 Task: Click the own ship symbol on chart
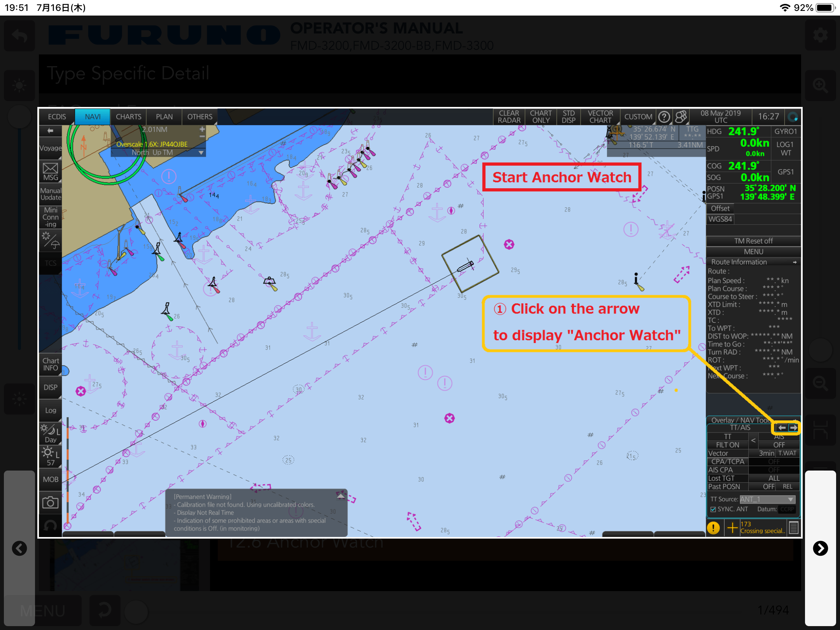pyautogui.click(x=465, y=266)
